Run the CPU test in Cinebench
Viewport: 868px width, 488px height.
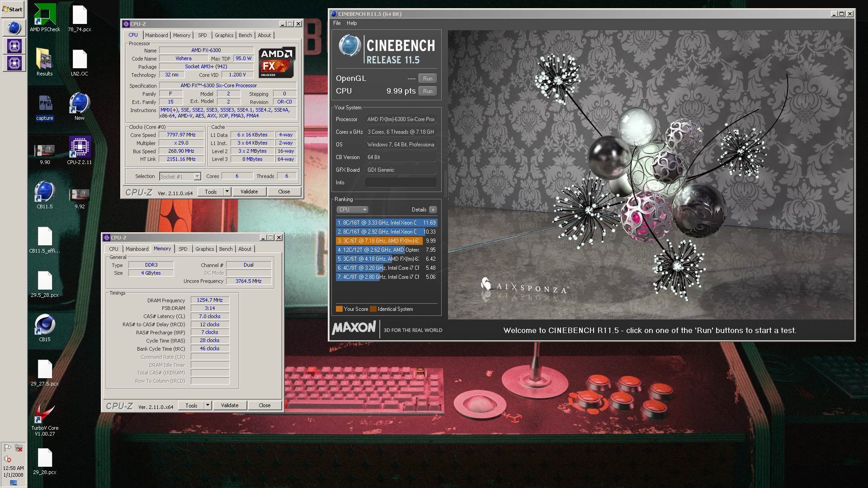[428, 91]
